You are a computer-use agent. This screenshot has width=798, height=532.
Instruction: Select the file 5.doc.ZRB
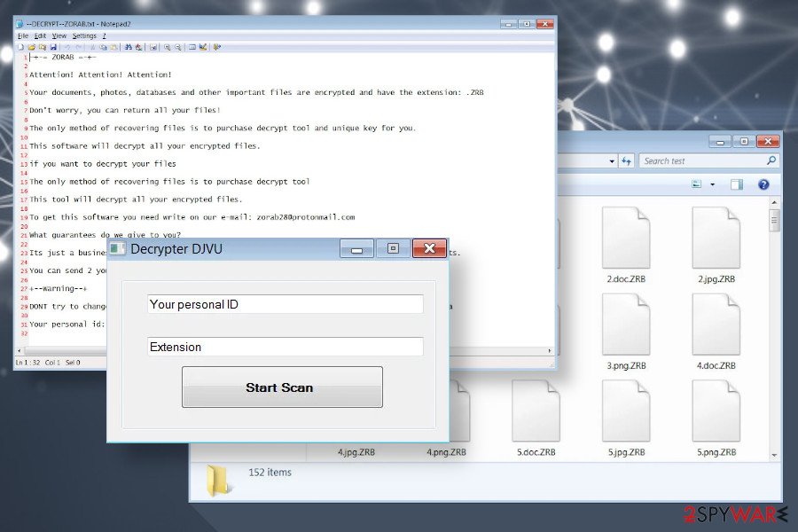point(536,418)
